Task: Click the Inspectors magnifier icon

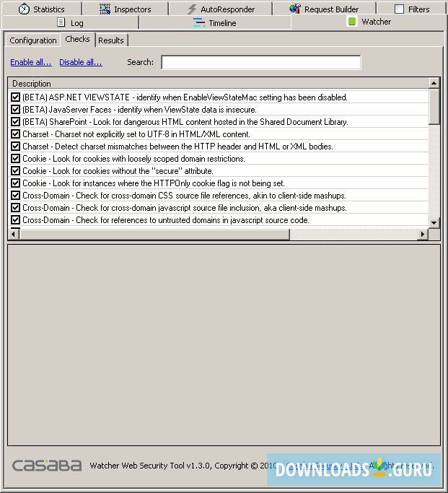Action: (105, 9)
